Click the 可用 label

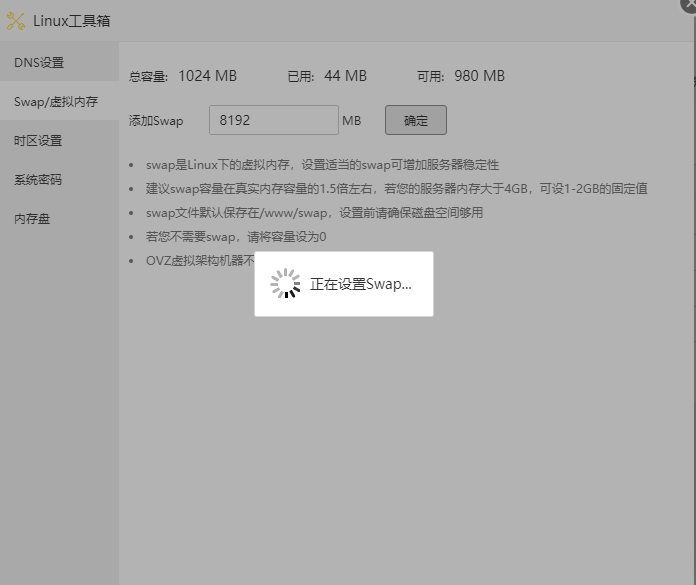pos(431,77)
